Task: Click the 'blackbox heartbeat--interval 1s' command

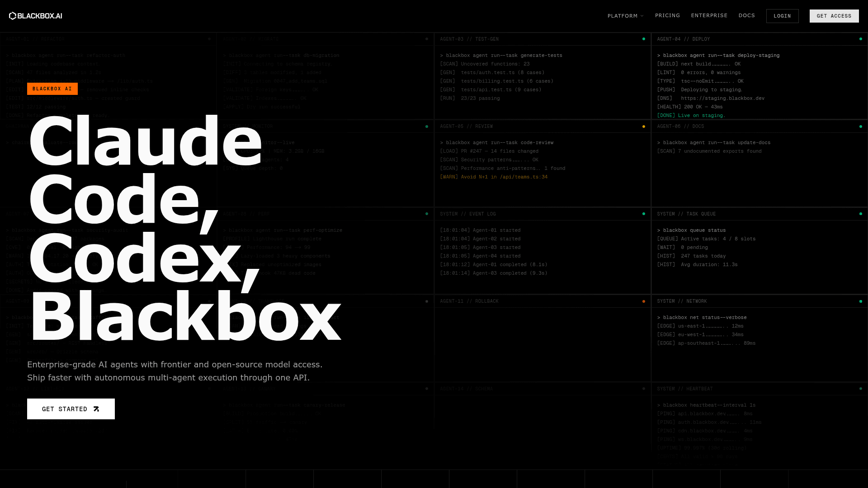Action: pyautogui.click(x=706, y=405)
